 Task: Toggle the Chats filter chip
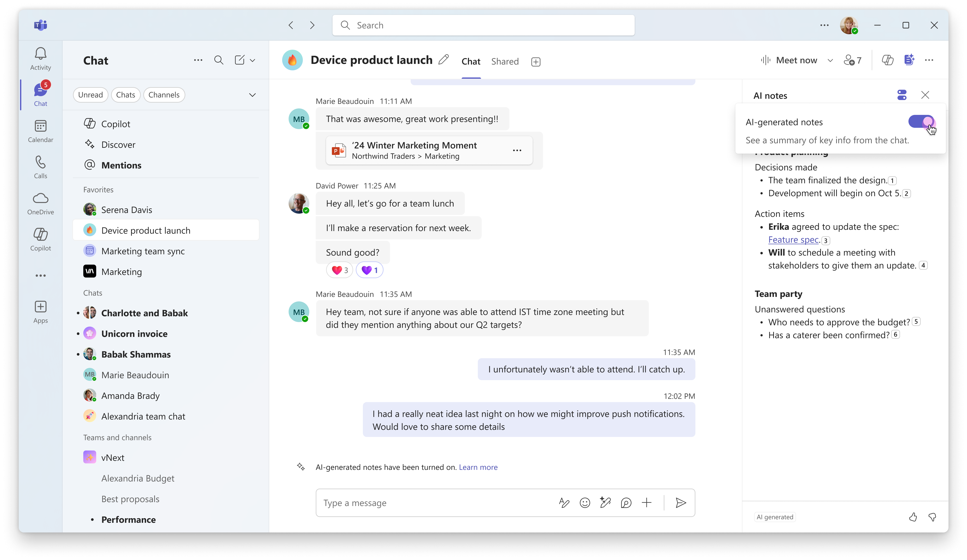point(125,95)
